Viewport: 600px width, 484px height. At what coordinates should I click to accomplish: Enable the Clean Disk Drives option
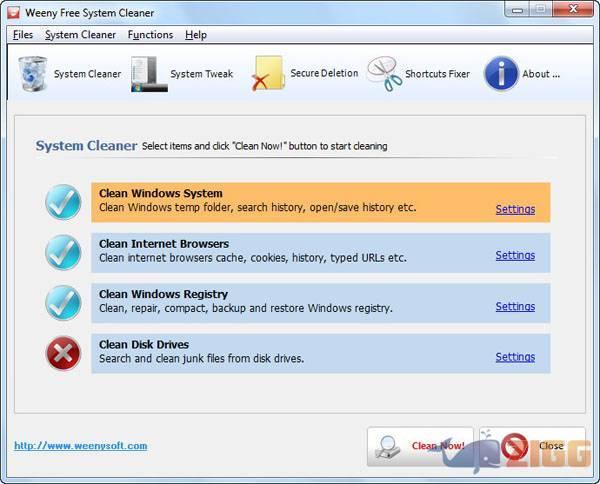pos(63,353)
